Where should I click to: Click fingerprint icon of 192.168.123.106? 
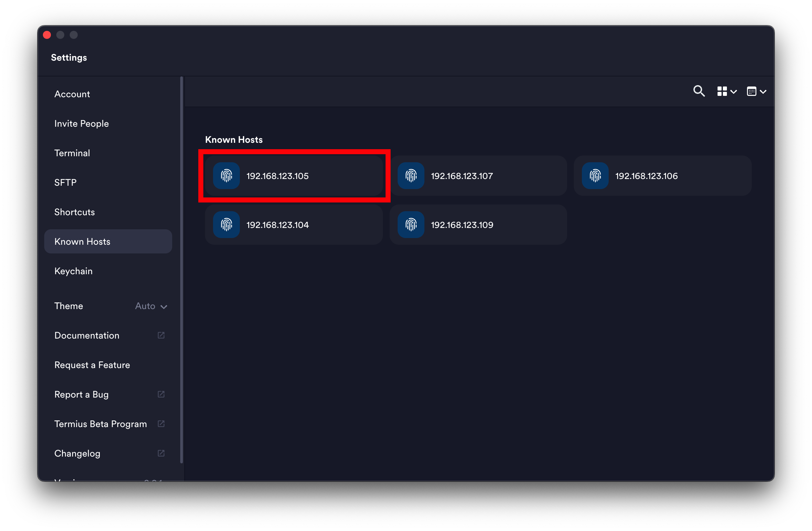tap(595, 176)
